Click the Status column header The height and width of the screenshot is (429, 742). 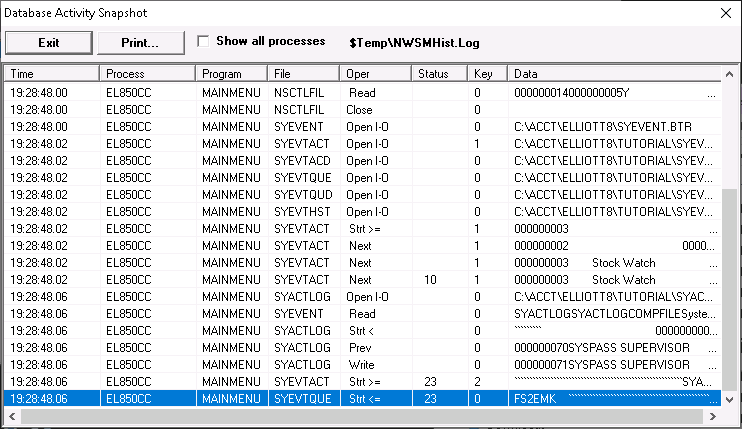[x=439, y=74]
